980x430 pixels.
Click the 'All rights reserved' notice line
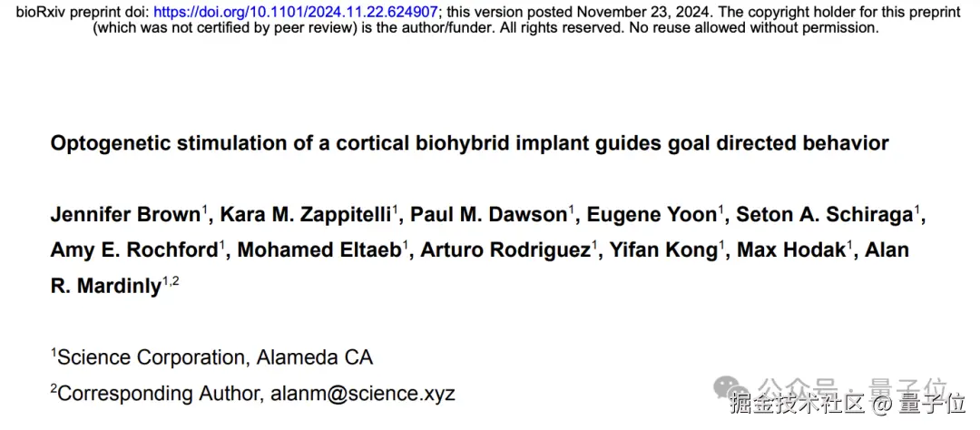(x=485, y=28)
